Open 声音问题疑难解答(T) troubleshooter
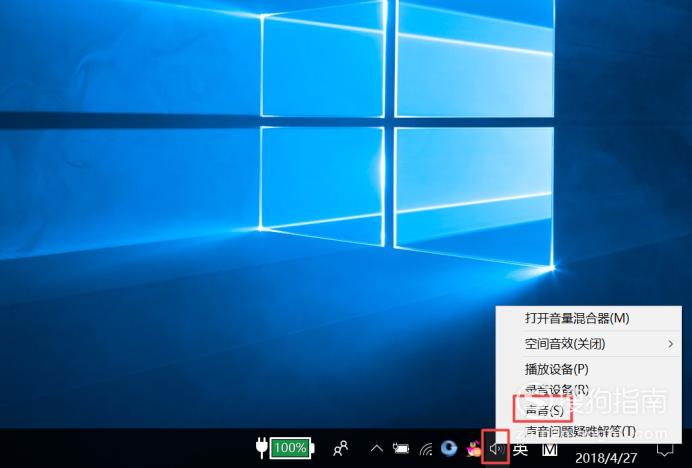 point(588,431)
